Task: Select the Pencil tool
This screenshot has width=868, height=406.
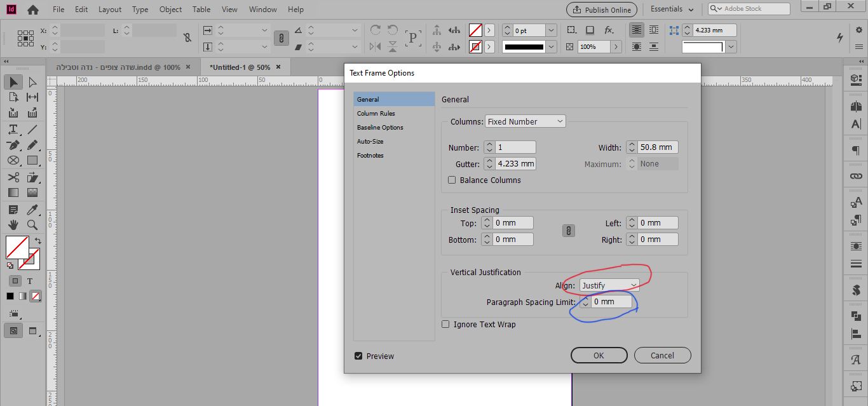Action: [x=32, y=145]
